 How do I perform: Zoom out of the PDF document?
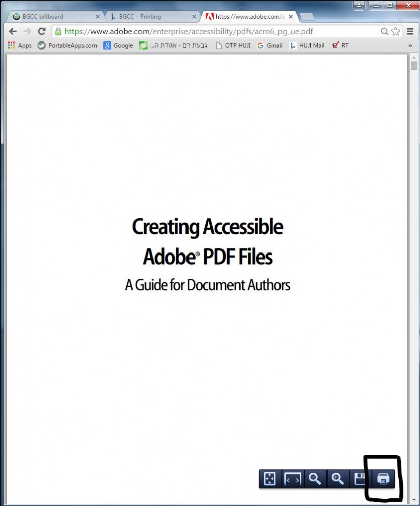click(315, 479)
